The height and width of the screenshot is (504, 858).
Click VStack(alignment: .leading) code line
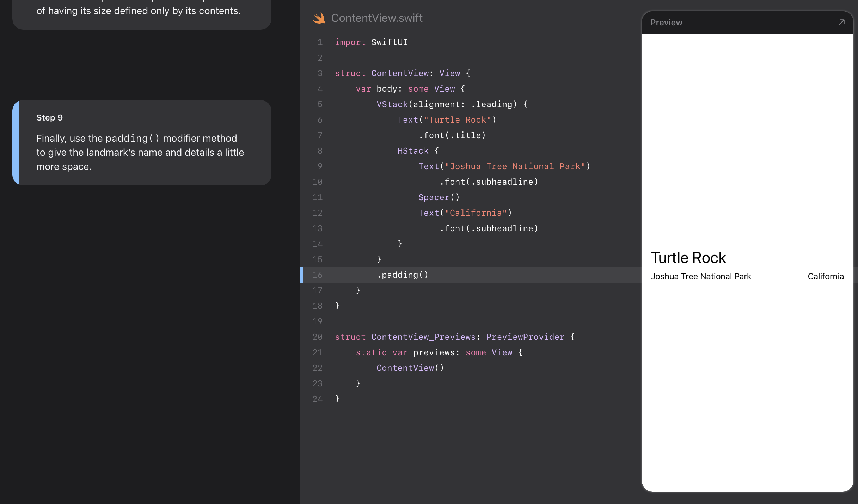click(452, 104)
